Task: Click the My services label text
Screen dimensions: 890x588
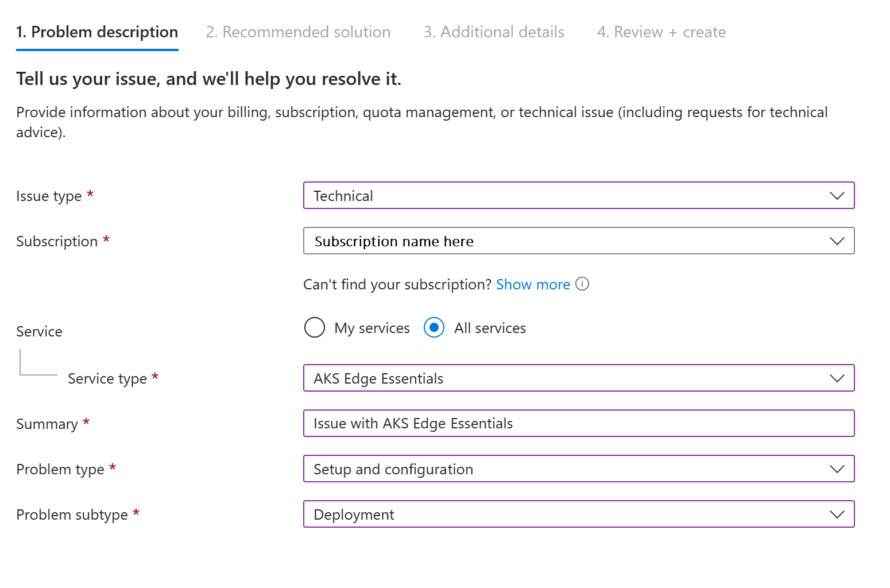Action: pos(372,328)
